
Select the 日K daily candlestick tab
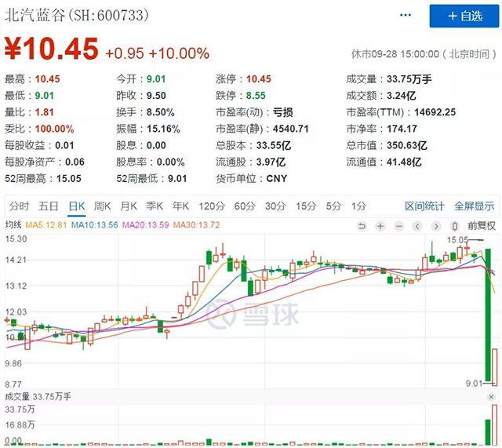coord(77,206)
